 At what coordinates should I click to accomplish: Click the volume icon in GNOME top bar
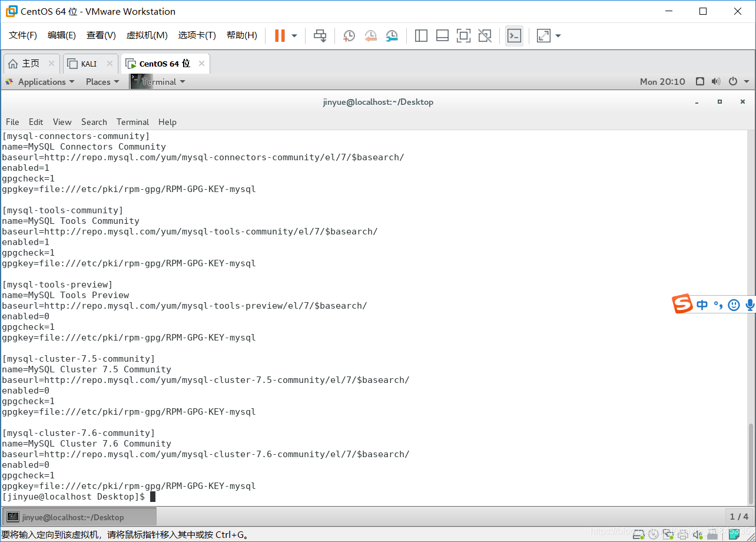point(716,82)
